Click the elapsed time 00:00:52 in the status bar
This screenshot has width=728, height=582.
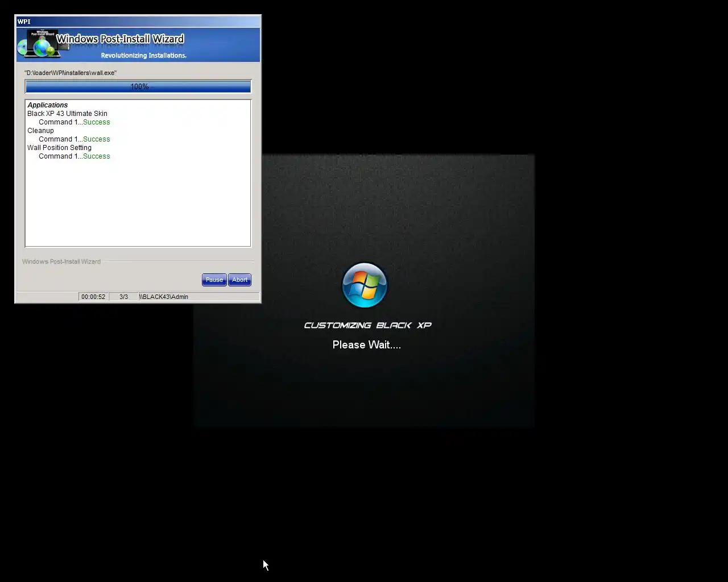tap(93, 297)
